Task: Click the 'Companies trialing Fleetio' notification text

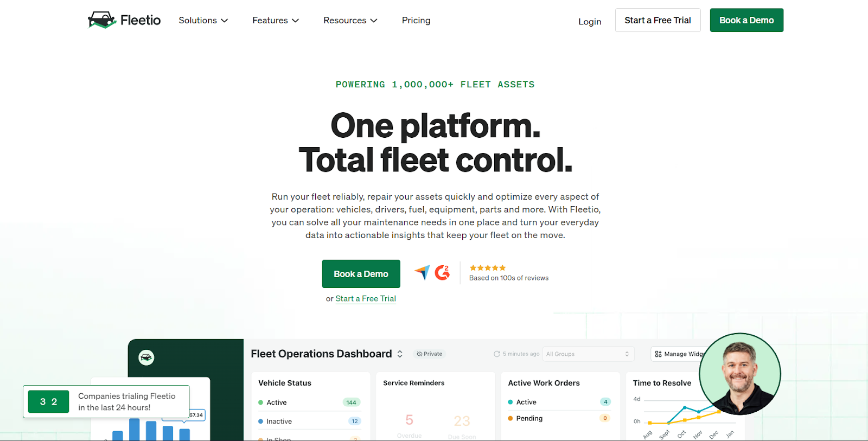Action: [x=127, y=402]
